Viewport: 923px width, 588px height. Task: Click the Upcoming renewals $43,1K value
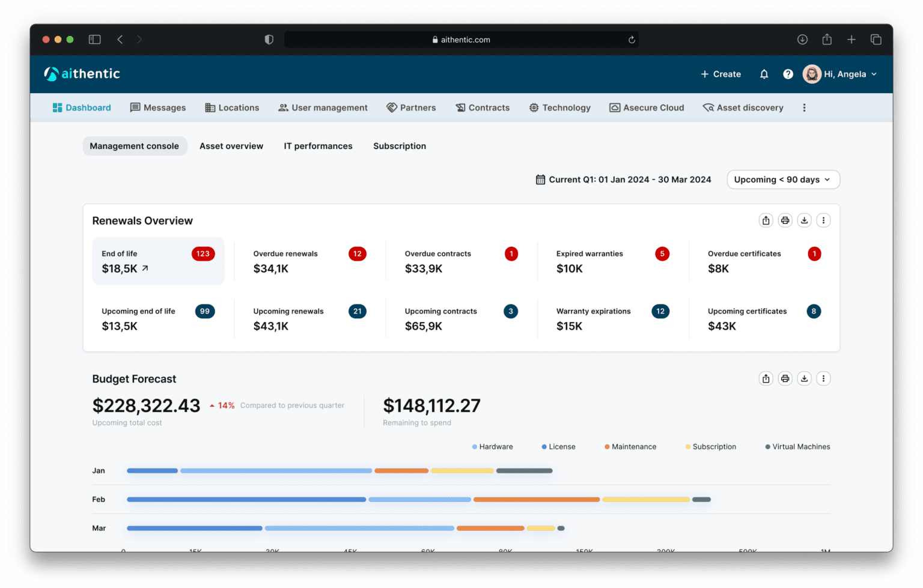(271, 326)
